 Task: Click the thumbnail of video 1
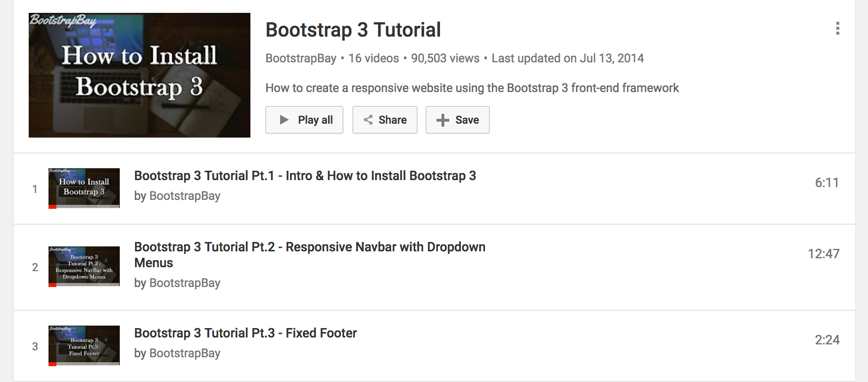pos(84,189)
